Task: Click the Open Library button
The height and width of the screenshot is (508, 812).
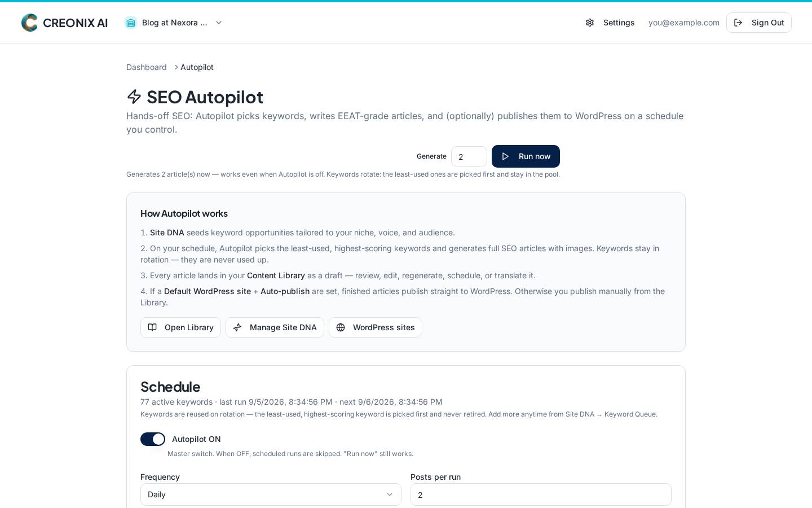Action: [x=180, y=327]
